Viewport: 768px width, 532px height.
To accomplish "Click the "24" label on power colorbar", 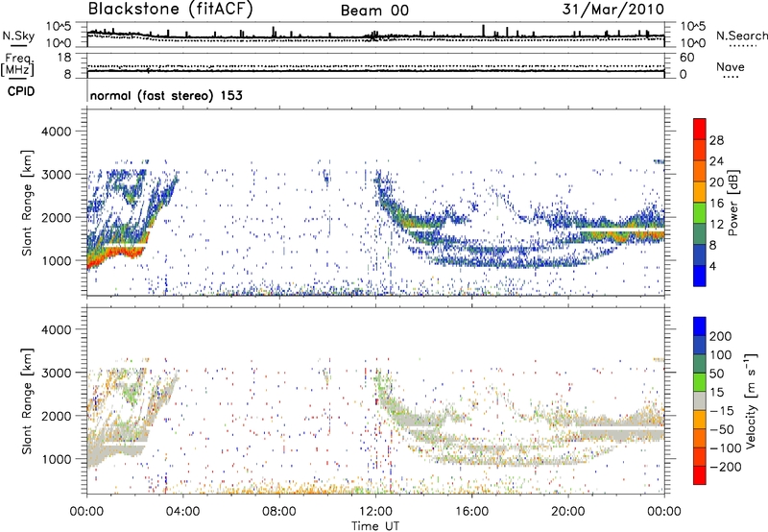I will point(716,161).
